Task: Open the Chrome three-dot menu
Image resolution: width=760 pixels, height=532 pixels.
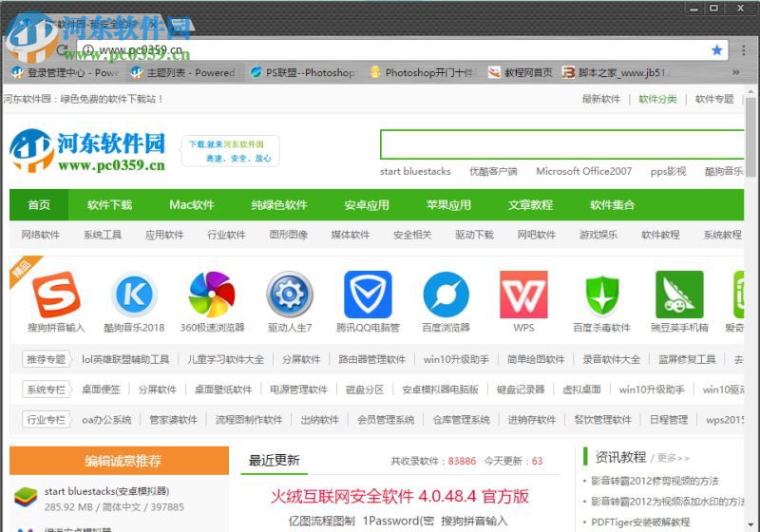Action: pos(744,50)
